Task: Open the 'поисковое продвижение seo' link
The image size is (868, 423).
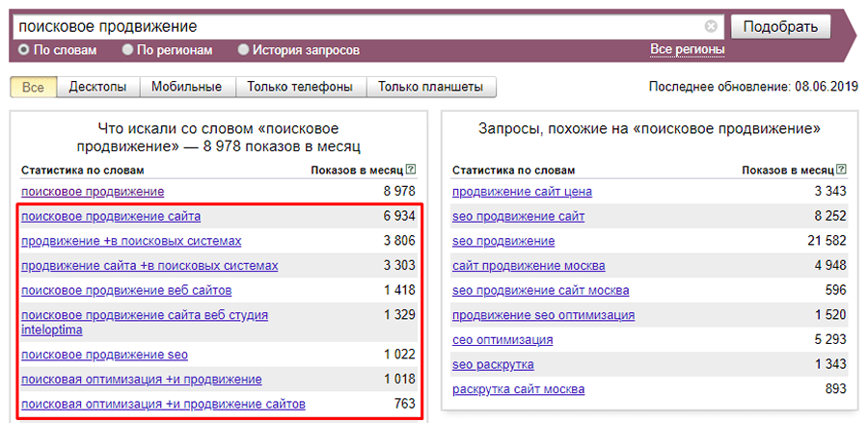Action: click(97, 355)
